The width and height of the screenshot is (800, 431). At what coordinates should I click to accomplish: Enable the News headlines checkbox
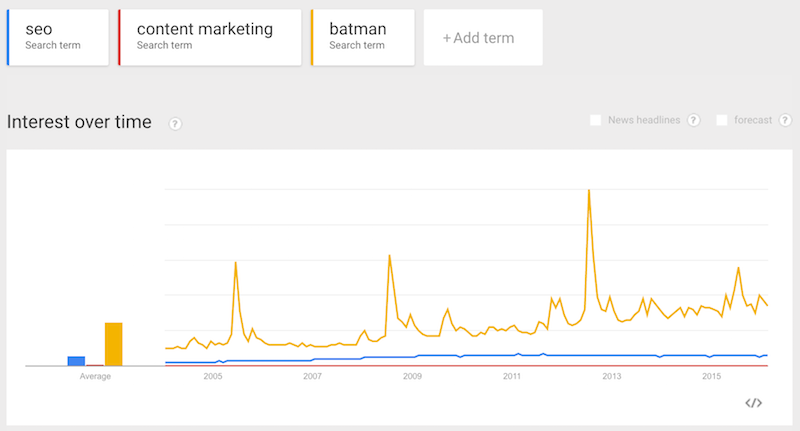pyautogui.click(x=596, y=120)
